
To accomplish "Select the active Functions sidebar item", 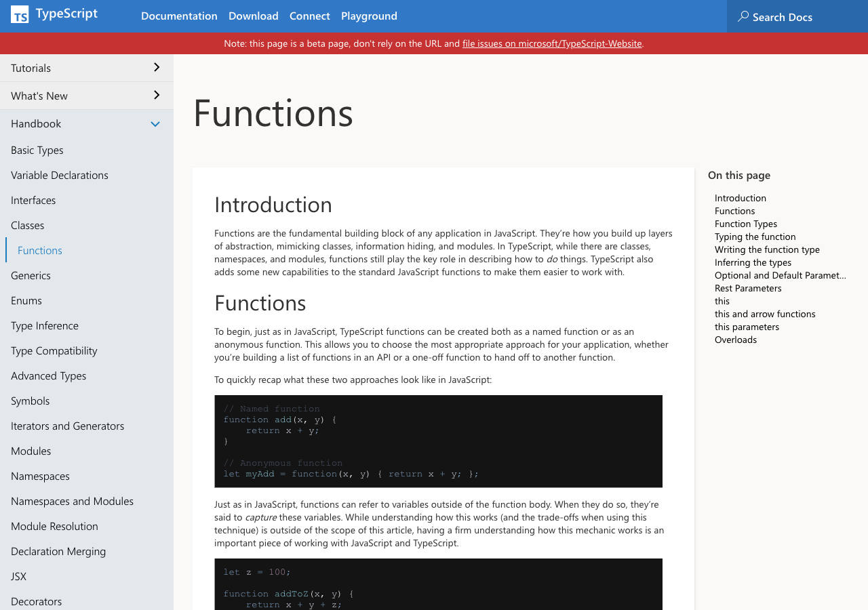I will [x=40, y=250].
